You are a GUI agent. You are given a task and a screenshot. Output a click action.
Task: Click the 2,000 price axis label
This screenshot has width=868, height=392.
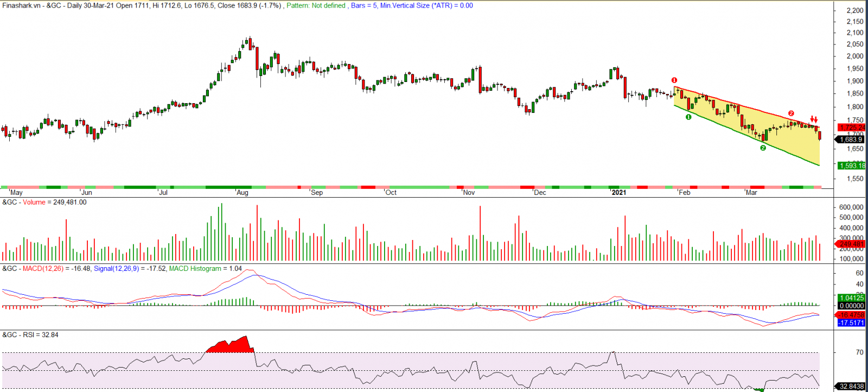click(x=855, y=56)
